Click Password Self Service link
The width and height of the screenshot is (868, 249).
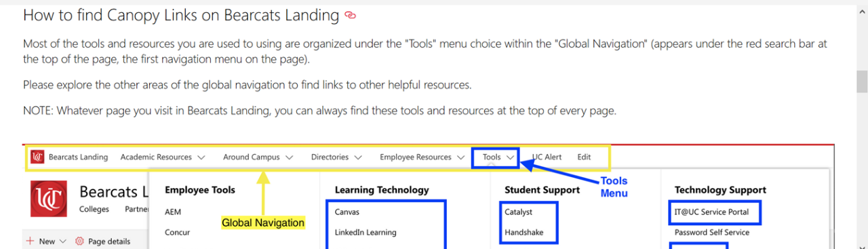(x=712, y=232)
